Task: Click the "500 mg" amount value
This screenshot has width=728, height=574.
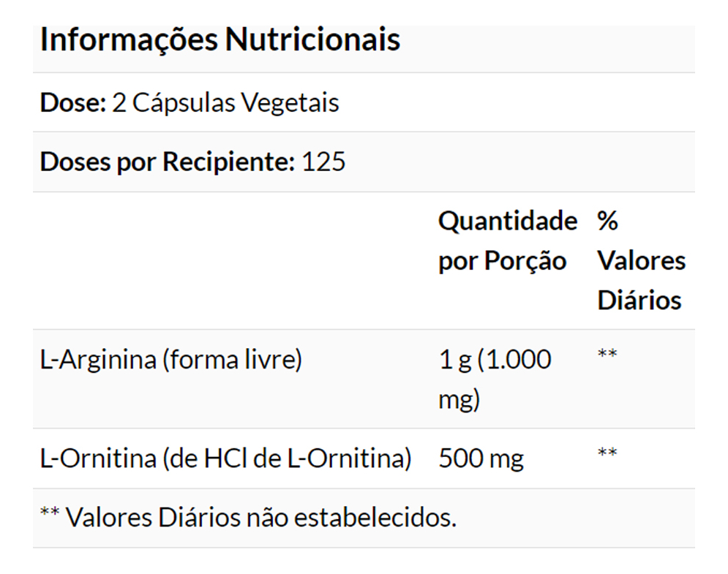Action: pyautogui.click(x=481, y=459)
